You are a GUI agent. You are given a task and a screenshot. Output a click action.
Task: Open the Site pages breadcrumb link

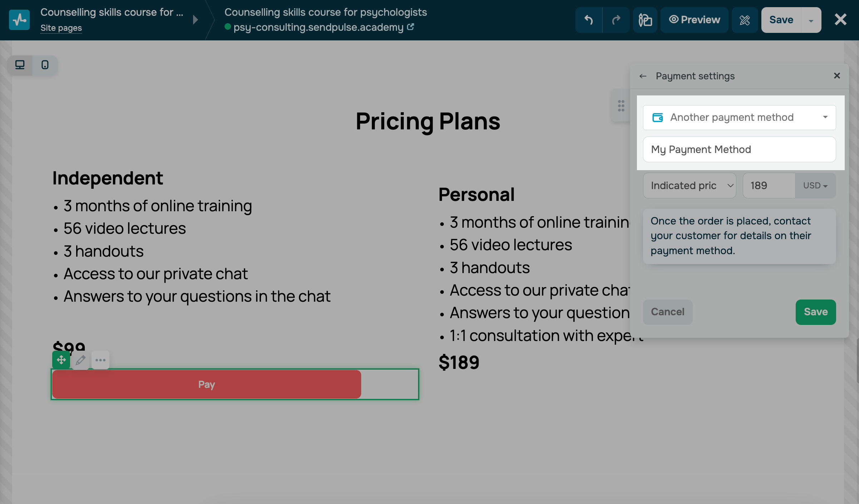pos(61,28)
